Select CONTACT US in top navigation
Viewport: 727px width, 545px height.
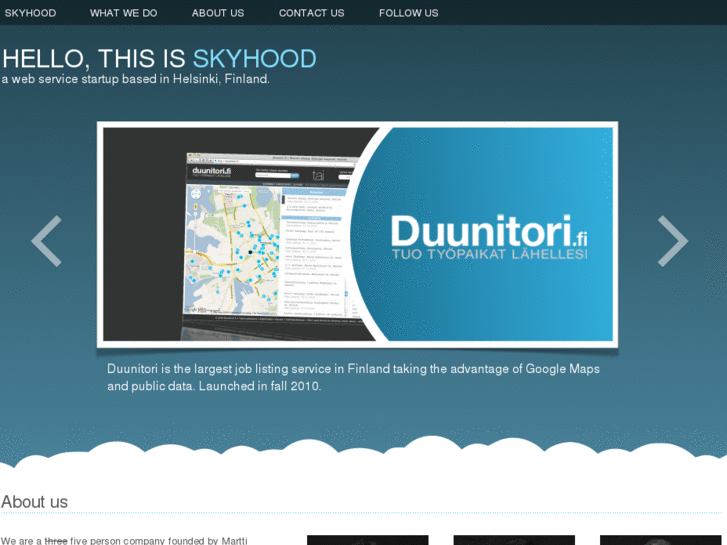point(312,13)
